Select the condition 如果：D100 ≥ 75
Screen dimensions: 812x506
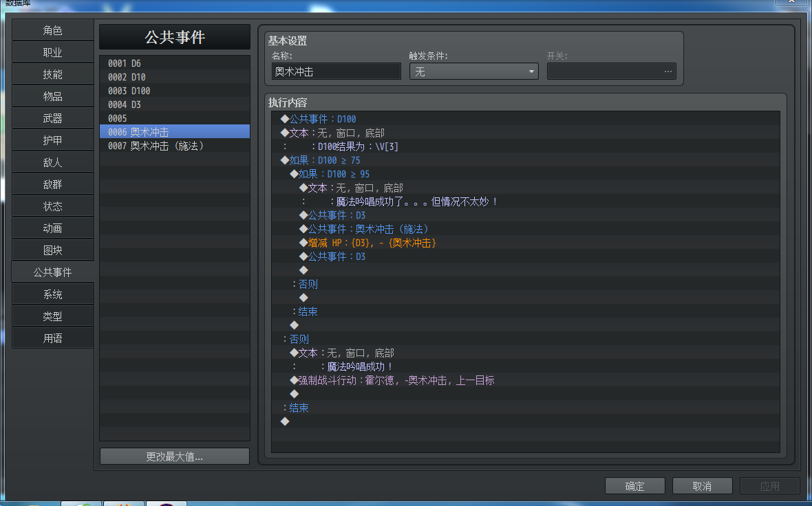[x=526, y=160]
